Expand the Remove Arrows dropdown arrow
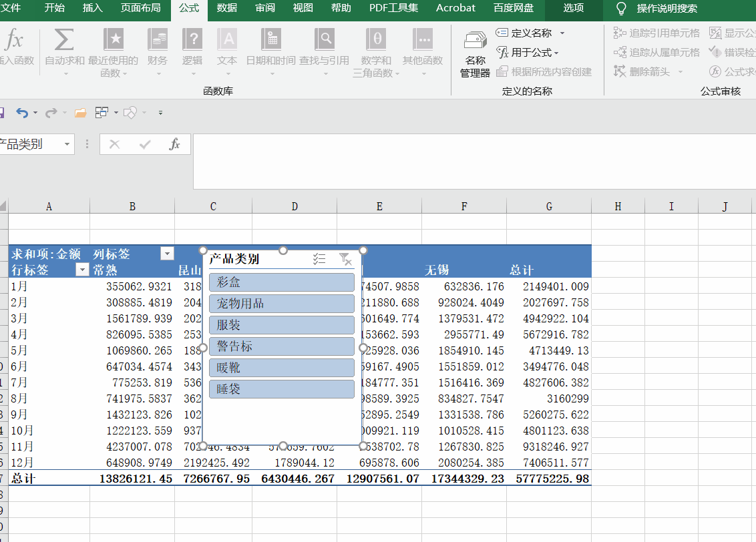The width and height of the screenshot is (756, 542). 681,72
